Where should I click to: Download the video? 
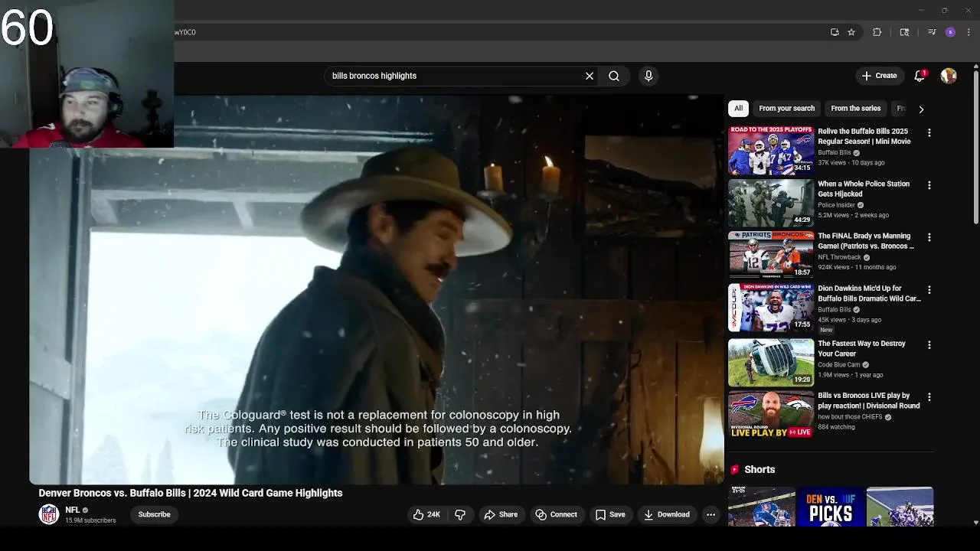point(667,514)
